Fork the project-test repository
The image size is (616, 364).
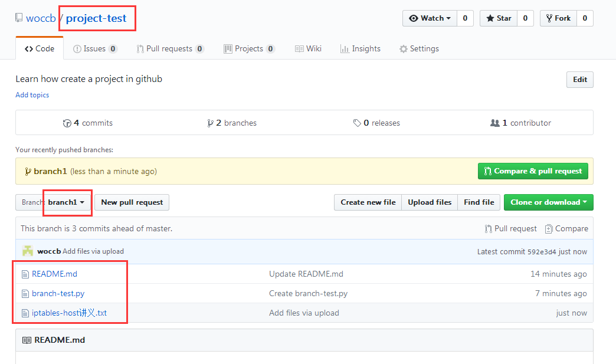pyautogui.click(x=558, y=18)
